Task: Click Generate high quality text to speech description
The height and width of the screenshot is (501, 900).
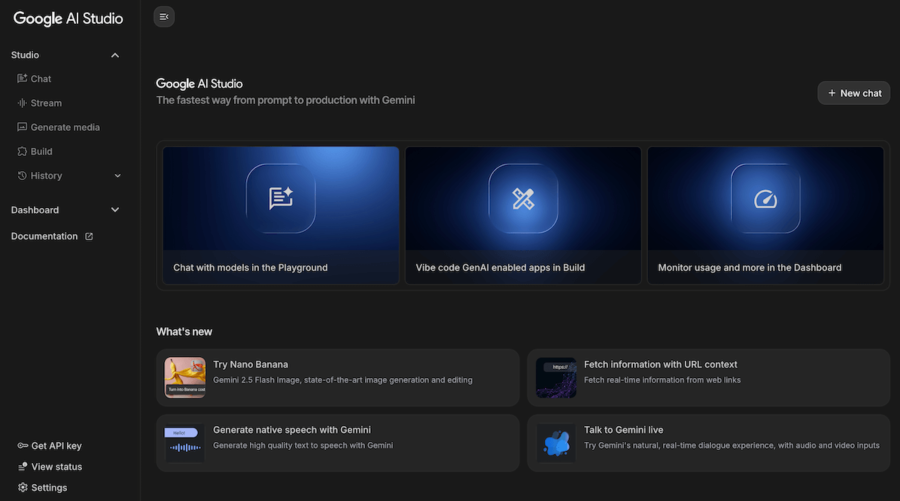Action: tap(303, 445)
